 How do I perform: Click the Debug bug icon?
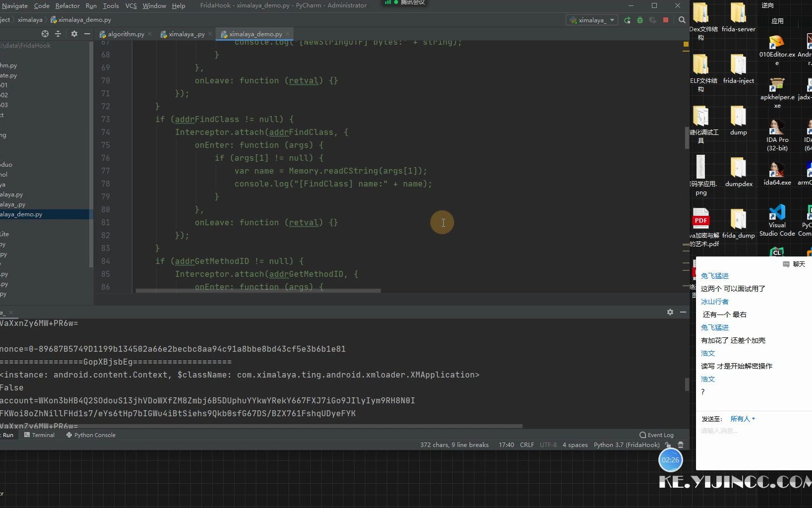640,20
